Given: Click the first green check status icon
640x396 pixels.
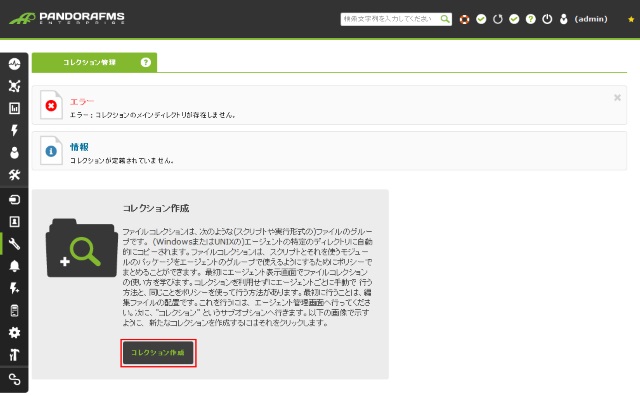Looking at the screenshot, I should click(481, 19).
